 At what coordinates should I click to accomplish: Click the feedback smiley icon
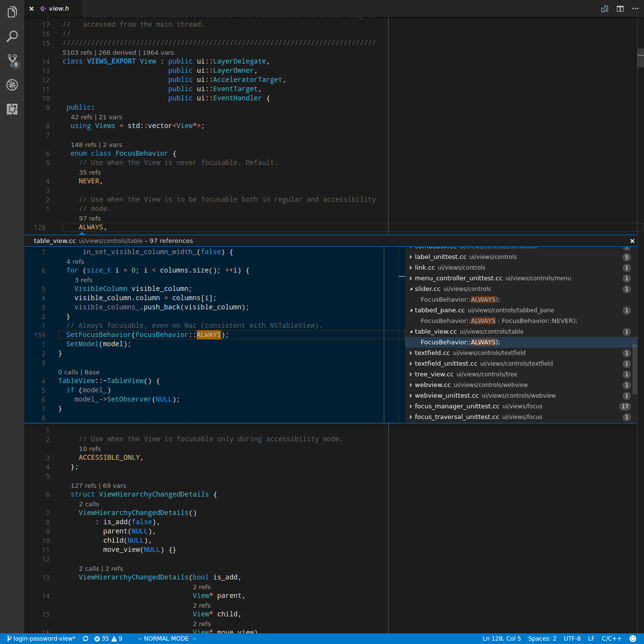click(632, 639)
